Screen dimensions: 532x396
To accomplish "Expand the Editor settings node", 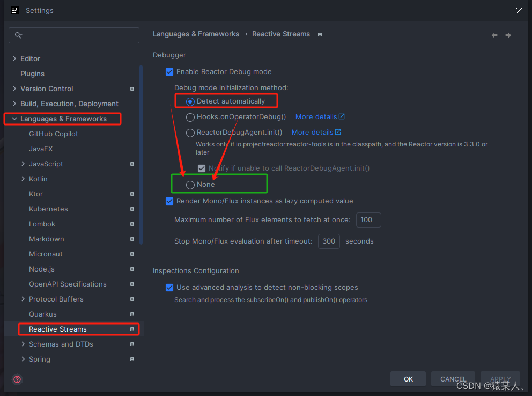I will pyautogui.click(x=14, y=58).
